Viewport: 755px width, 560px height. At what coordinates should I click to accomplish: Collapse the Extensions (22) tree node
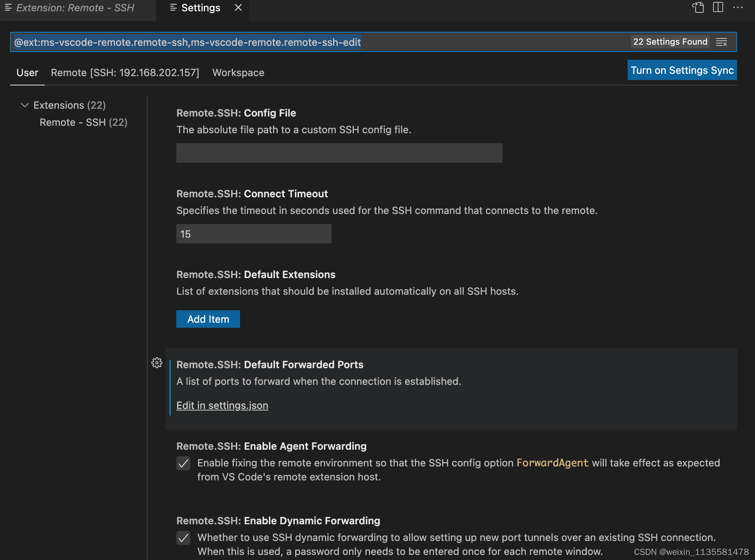25,105
